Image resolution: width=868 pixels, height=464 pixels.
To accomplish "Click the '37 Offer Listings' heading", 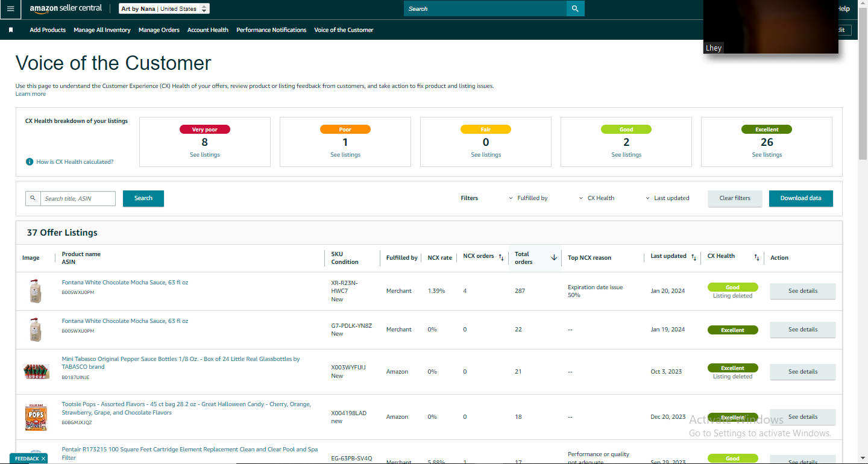I will (x=62, y=233).
